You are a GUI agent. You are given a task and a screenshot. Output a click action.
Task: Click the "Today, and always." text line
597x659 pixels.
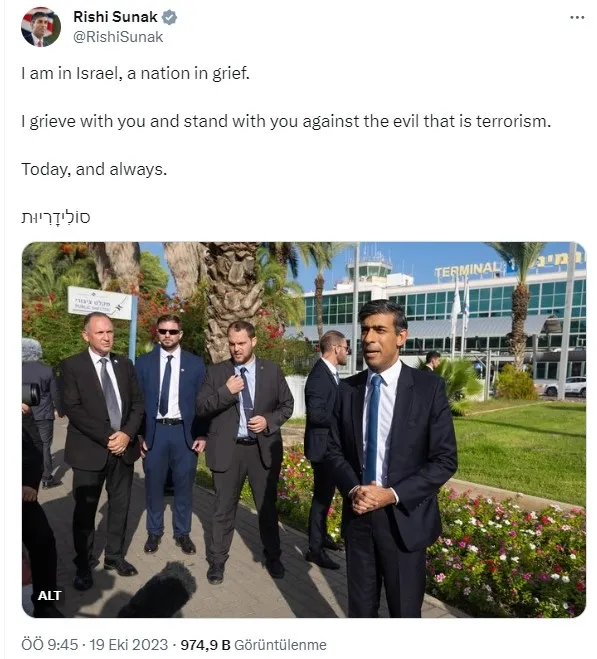tap(94, 169)
